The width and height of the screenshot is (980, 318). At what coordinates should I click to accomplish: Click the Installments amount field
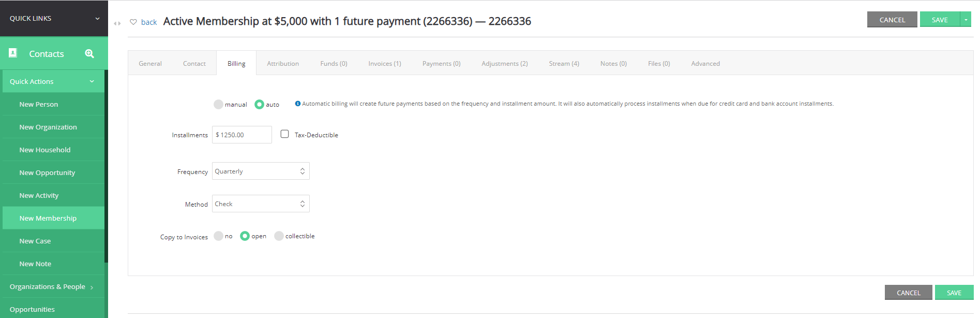242,135
